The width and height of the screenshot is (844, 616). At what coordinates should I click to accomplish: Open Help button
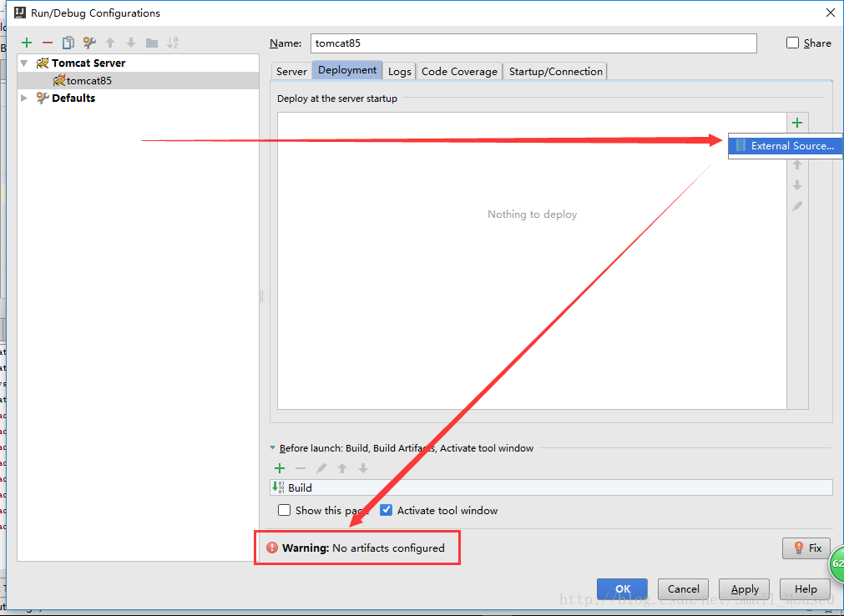tap(806, 589)
